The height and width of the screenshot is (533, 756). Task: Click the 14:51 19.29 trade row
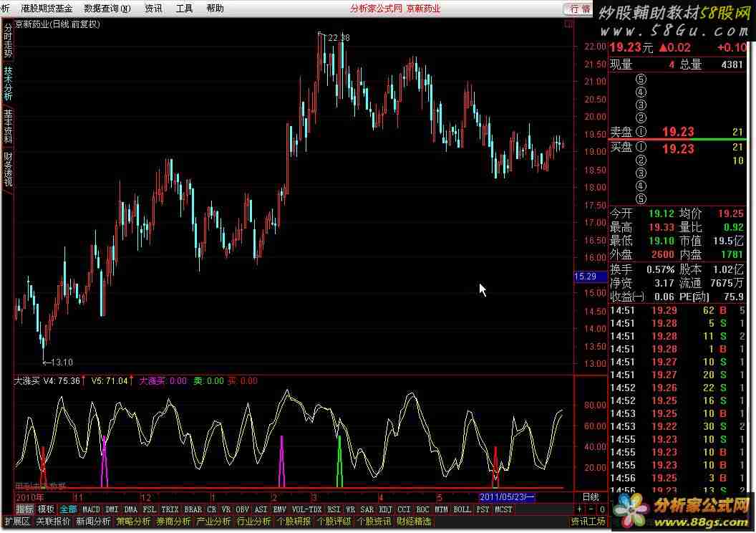(677, 310)
